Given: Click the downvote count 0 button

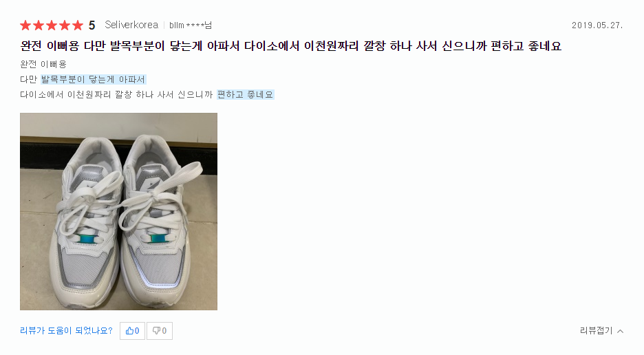Looking at the screenshot, I should (x=160, y=331).
